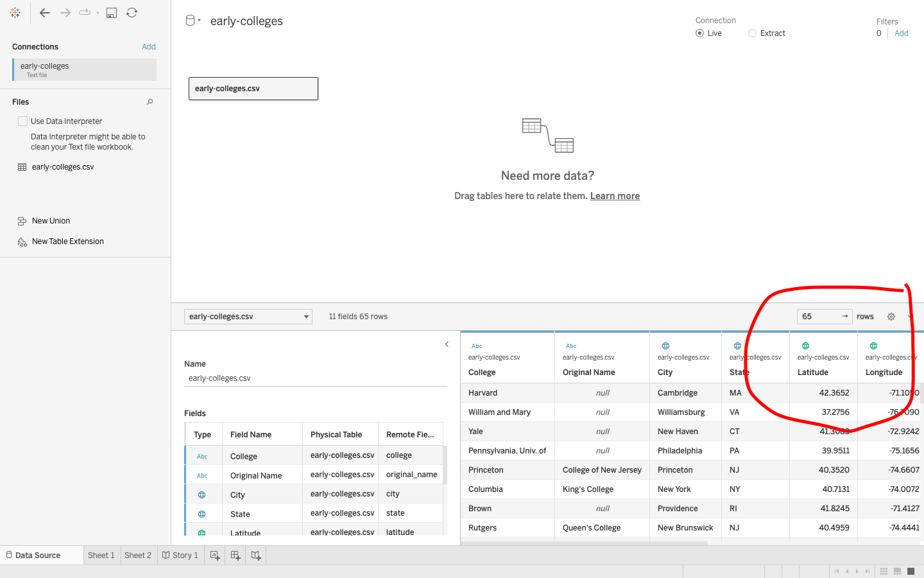Switch to the Story 1 tab

point(180,556)
